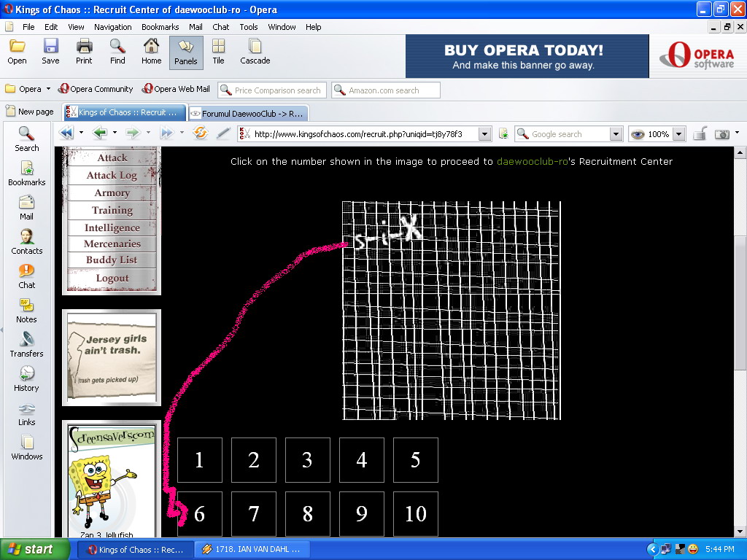This screenshot has height=560, width=747.
Task: Open the Chat panel in sidebar
Action: pos(27,276)
